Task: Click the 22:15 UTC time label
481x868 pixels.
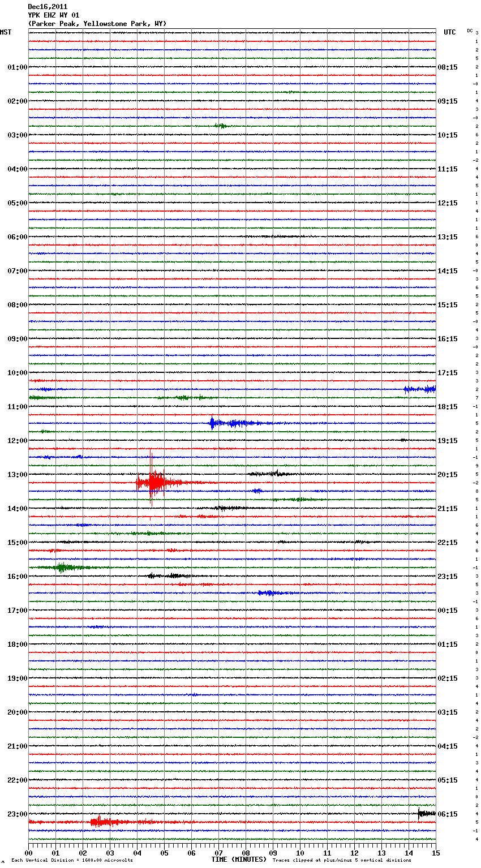Action: tap(448, 543)
